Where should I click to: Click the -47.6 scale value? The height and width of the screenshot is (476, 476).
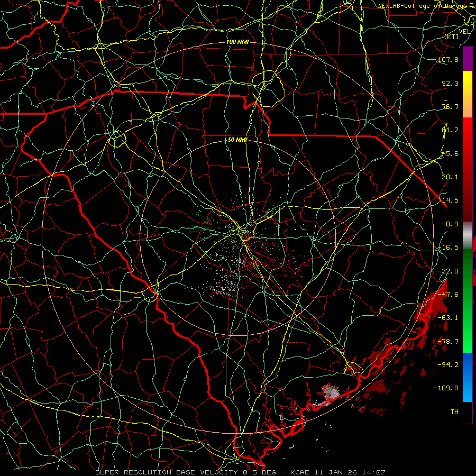point(448,295)
